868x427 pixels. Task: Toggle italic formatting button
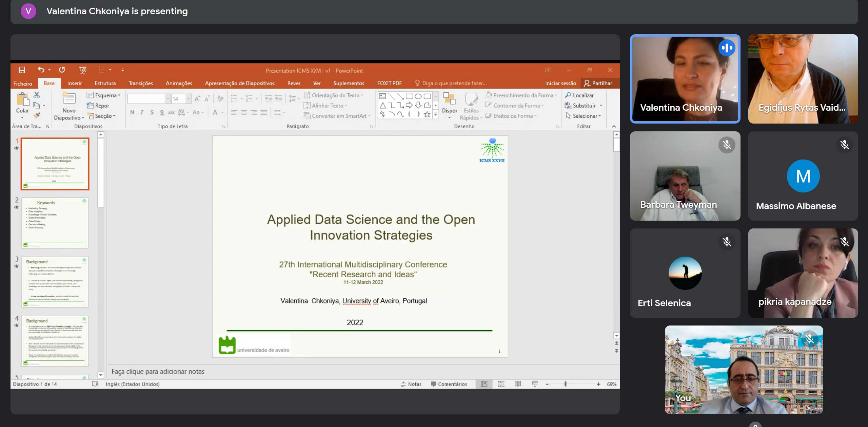142,112
